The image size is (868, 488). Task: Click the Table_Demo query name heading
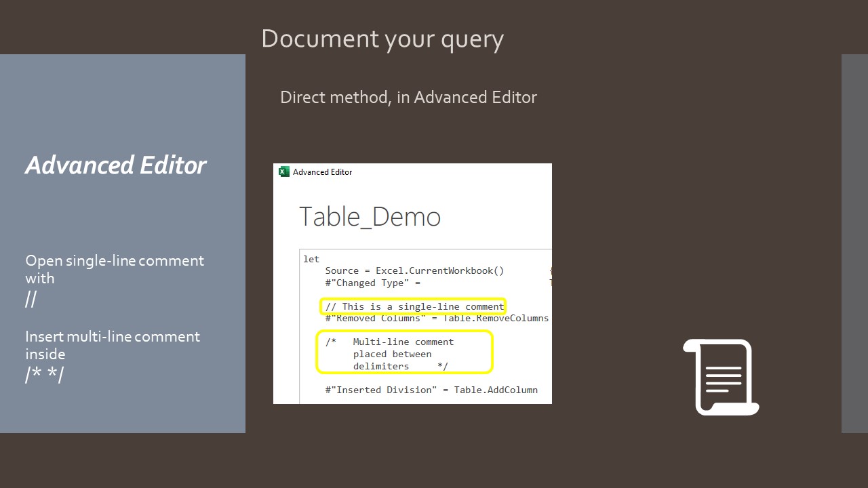[x=370, y=216]
